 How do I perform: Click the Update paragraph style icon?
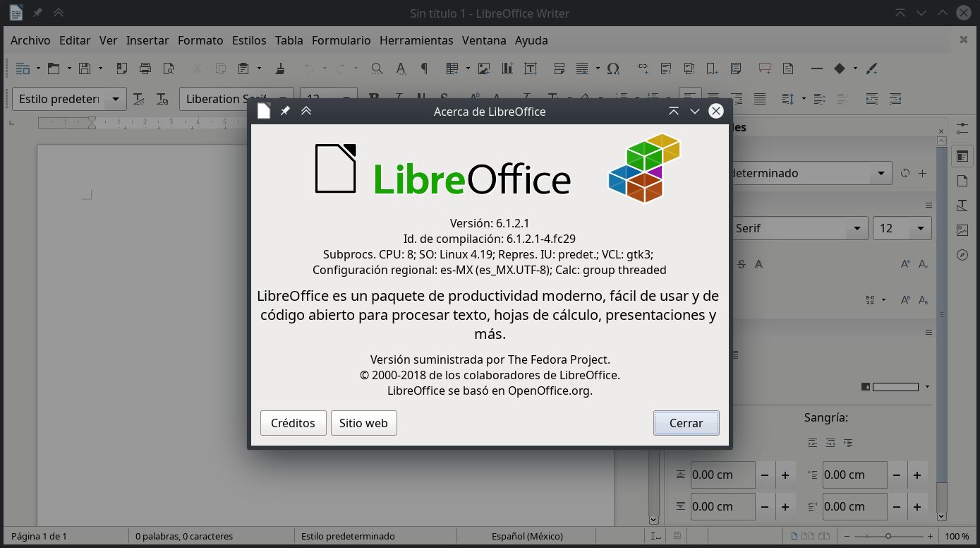(x=139, y=99)
